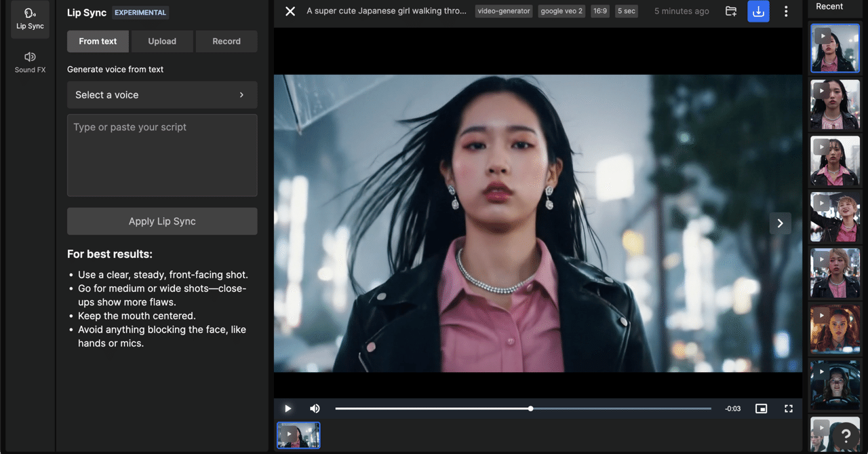Screen dimensions: 868x454
Task: Select the From text tab
Action: (x=97, y=41)
